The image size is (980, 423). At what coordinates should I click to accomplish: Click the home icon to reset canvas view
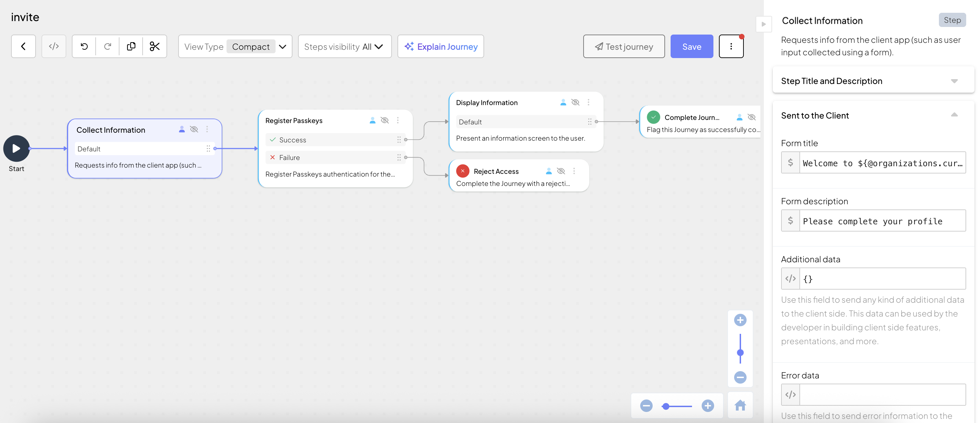coord(740,405)
